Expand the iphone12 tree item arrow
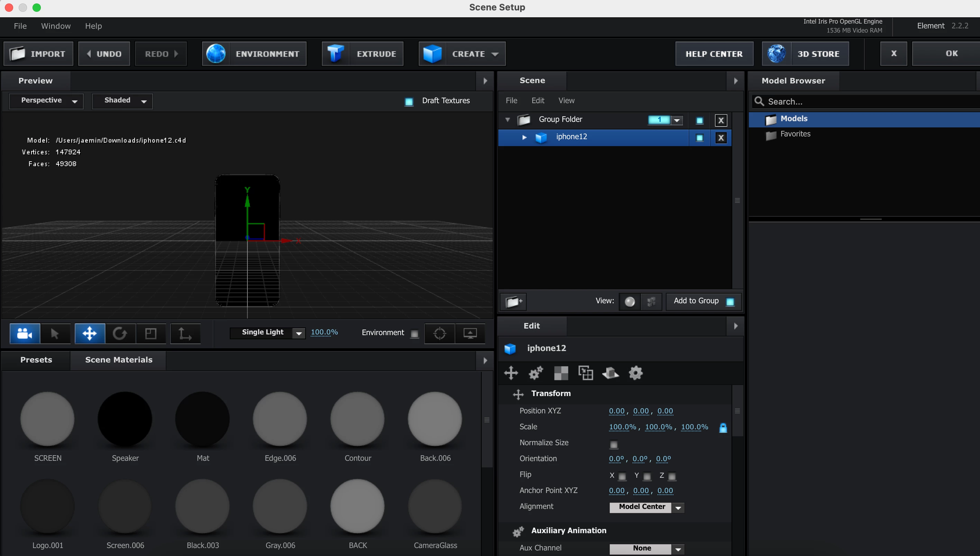 coord(524,137)
